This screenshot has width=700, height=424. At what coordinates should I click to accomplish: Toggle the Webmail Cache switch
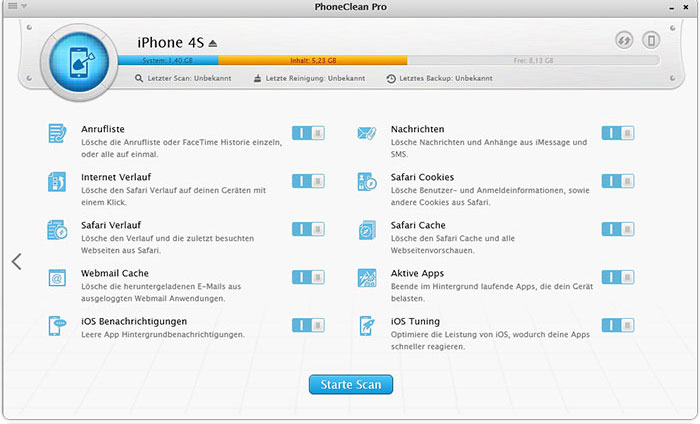(308, 277)
